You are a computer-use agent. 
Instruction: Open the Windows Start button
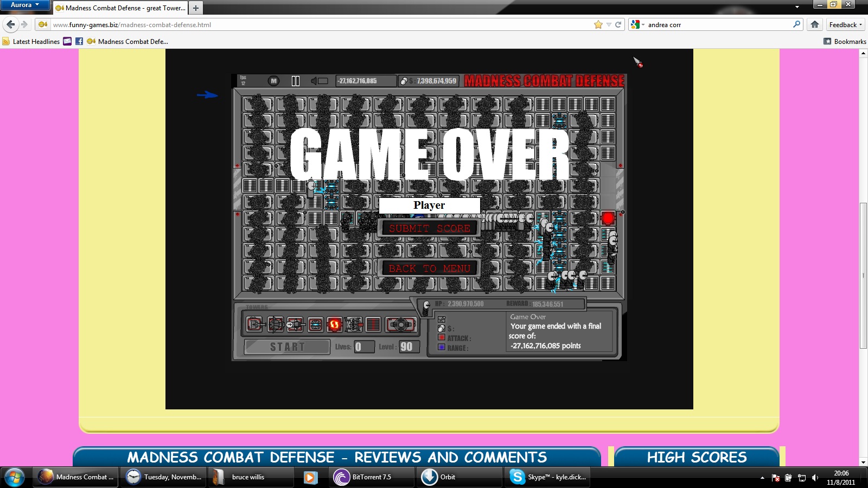(15, 477)
